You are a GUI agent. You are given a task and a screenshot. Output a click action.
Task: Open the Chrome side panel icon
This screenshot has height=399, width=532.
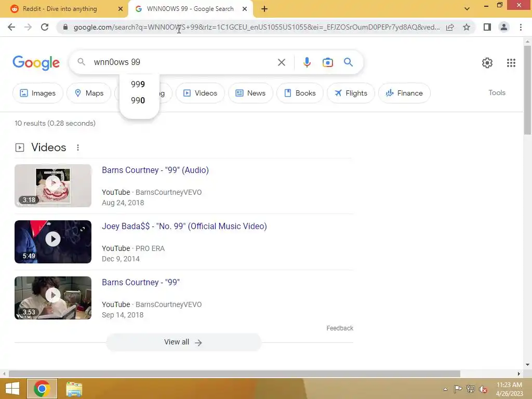click(x=487, y=27)
